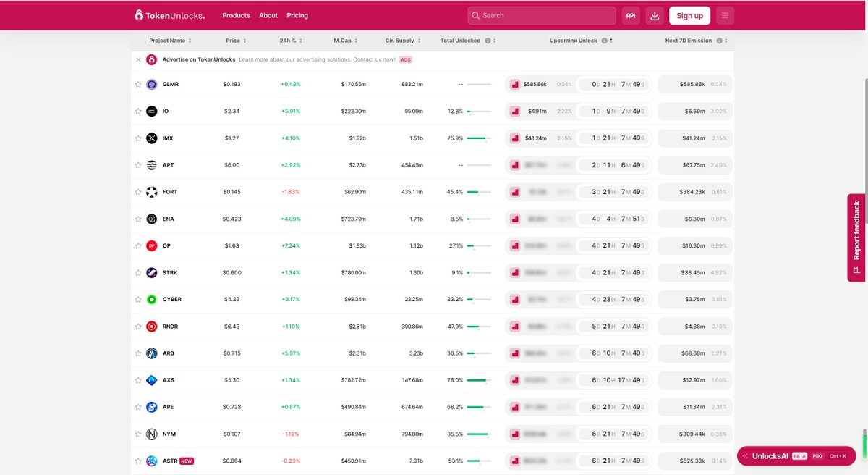
Task: Sort by Price column
Action: click(236, 41)
